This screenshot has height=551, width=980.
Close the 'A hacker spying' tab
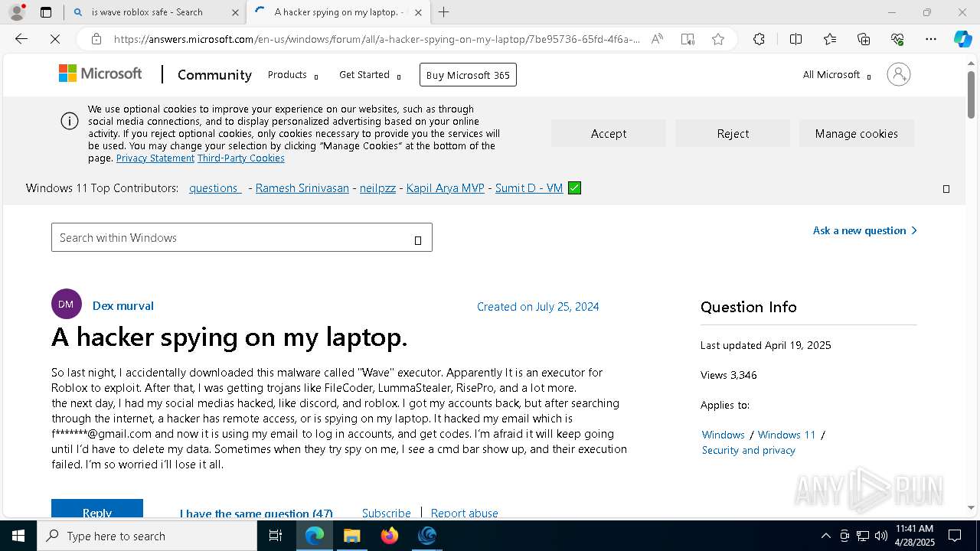pos(418,12)
